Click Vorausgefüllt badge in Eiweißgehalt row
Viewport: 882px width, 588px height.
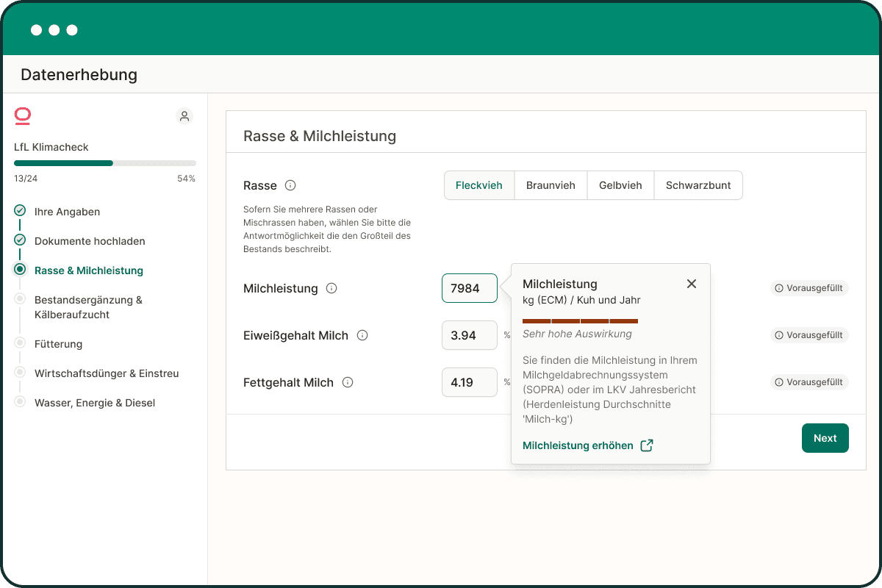pyautogui.click(x=809, y=335)
